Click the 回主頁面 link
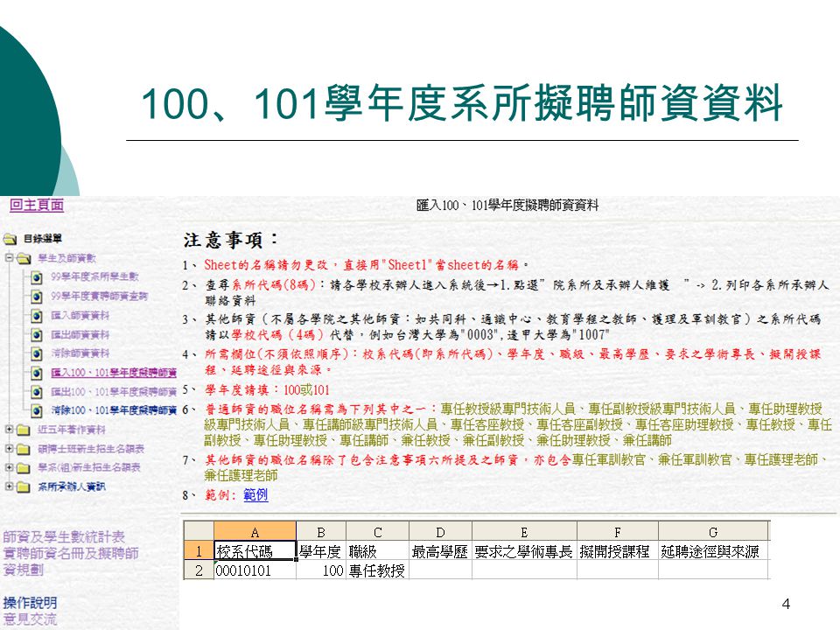840x630 pixels. click(x=37, y=205)
